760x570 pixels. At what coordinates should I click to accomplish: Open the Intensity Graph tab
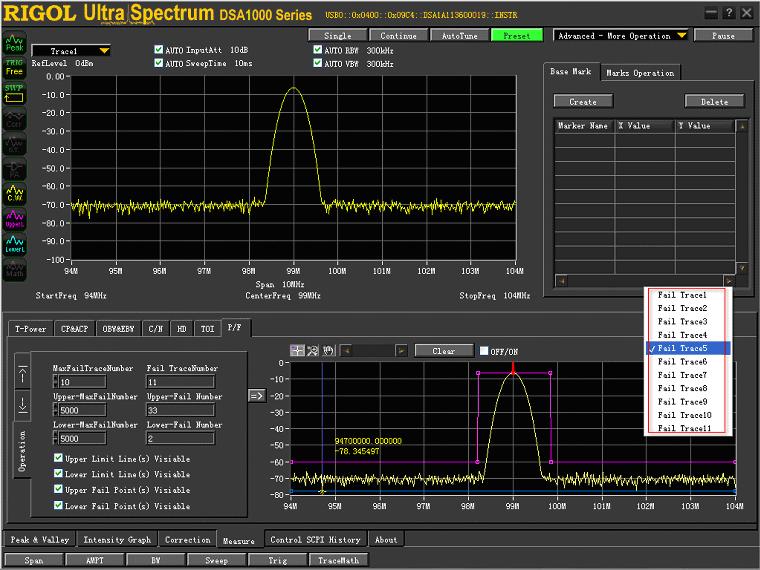pos(117,540)
